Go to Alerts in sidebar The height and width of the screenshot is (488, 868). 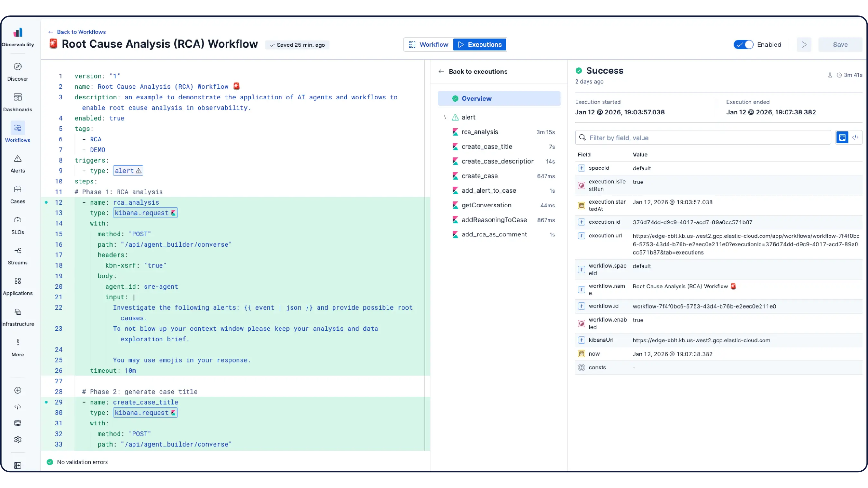point(18,159)
